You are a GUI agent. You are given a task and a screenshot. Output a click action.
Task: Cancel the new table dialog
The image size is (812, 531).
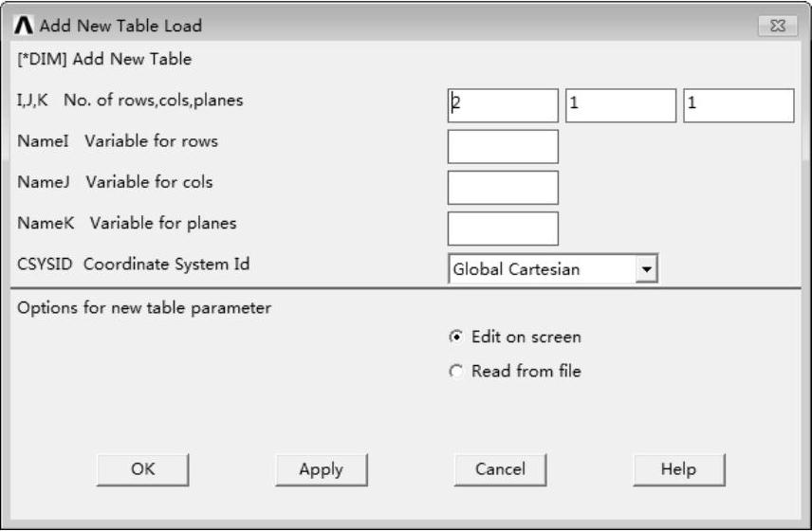coord(500,469)
